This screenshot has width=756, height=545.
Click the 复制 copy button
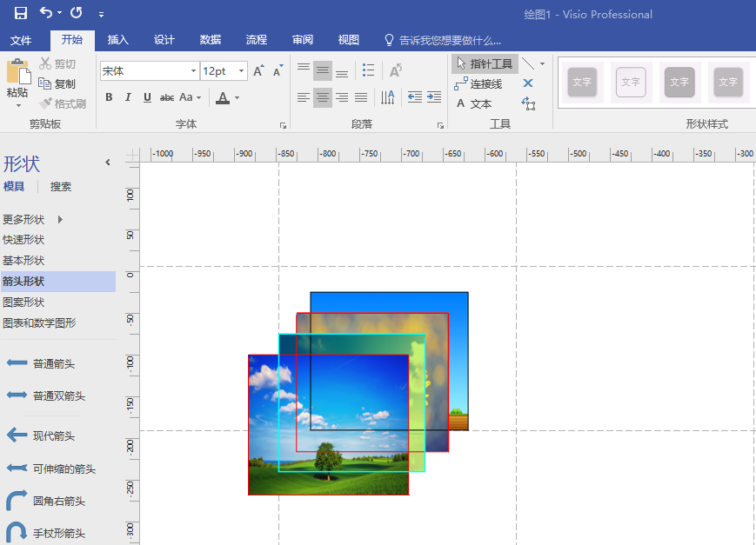tap(57, 83)
